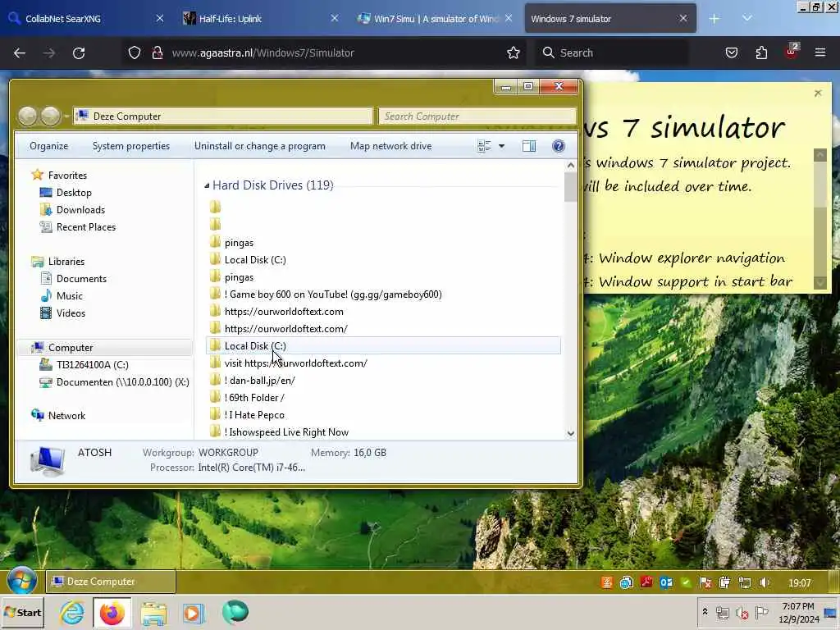The width and height of the screenshot is (840, 630).
Task: Select TI31264100A (C:) drive in sidebar
Action: point(92,365)
